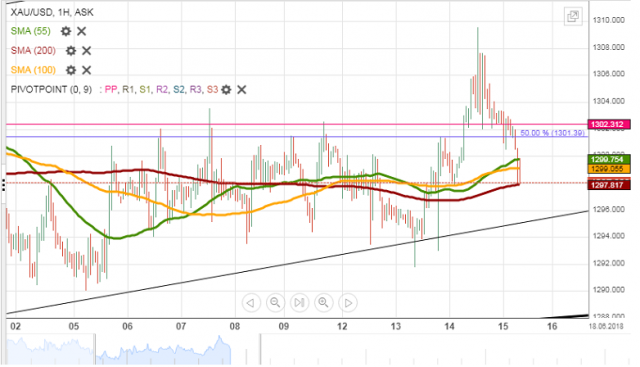The image size is (640, 367).
Task: Click the SMA (55) label
Action: coord(31,31)
